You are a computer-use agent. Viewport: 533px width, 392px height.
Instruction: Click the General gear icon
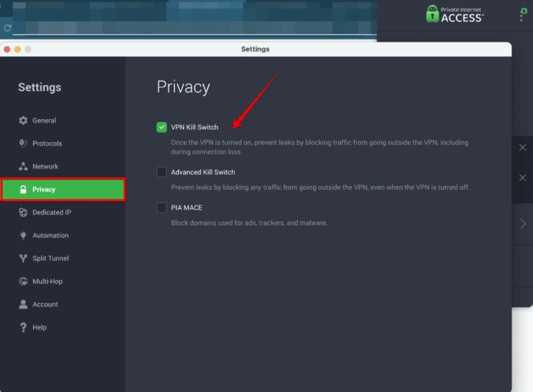(x=24, y=121)
